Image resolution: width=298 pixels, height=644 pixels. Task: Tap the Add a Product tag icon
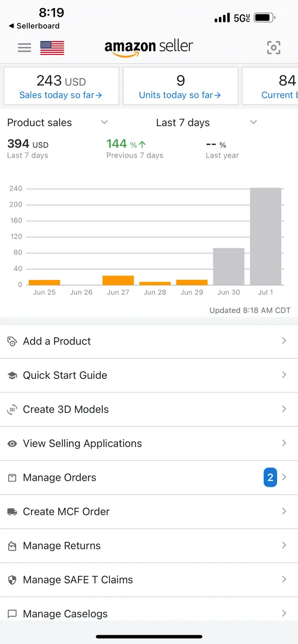tap(12, 341)
